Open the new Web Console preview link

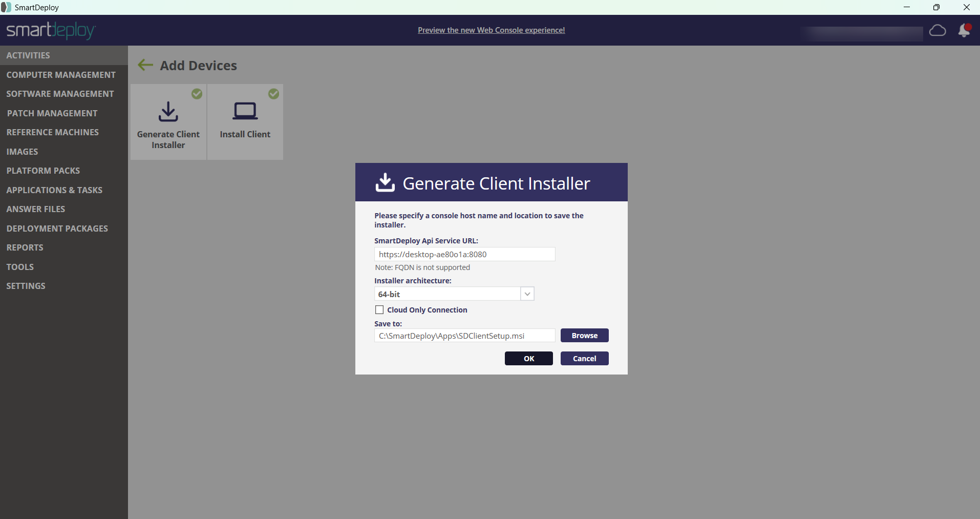click(491, 30)
